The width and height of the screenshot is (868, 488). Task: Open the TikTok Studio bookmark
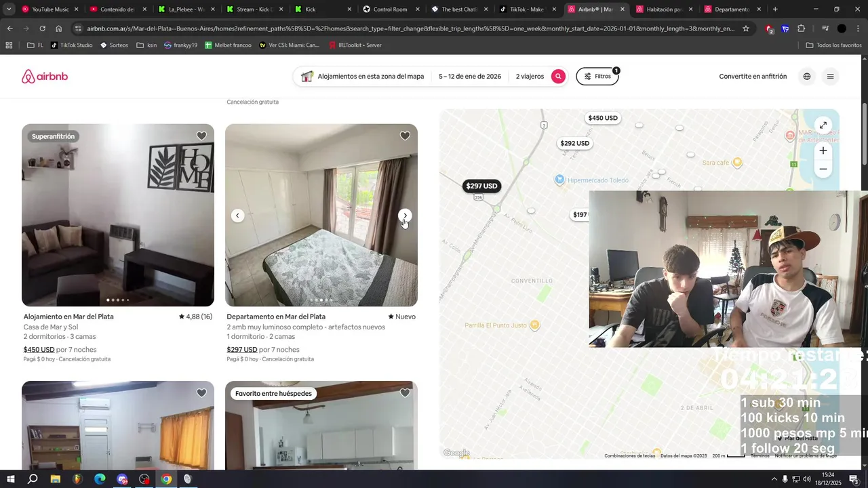pos(71,45)
